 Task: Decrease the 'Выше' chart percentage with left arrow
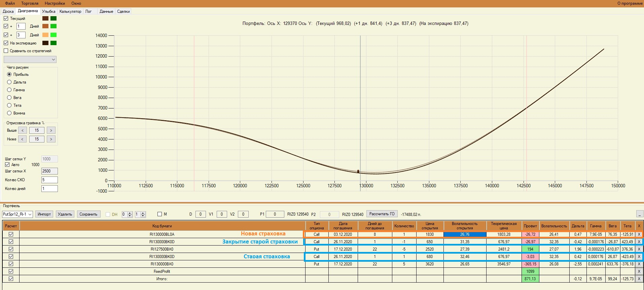(x=22, y=130)
